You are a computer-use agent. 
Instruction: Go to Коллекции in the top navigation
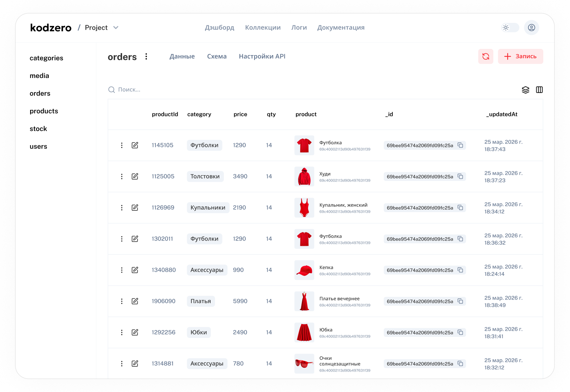tap(263, 28)
